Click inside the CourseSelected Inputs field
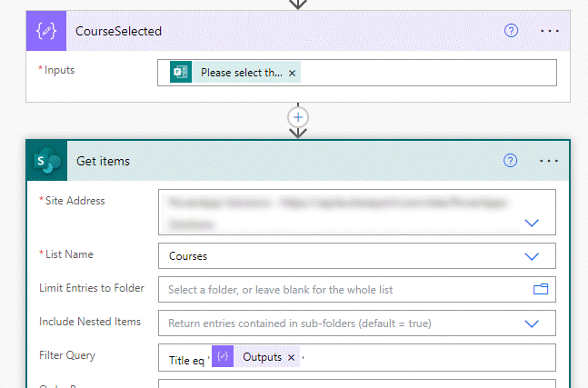This screenshot has width=588, height=388. (x=357, y=73)
